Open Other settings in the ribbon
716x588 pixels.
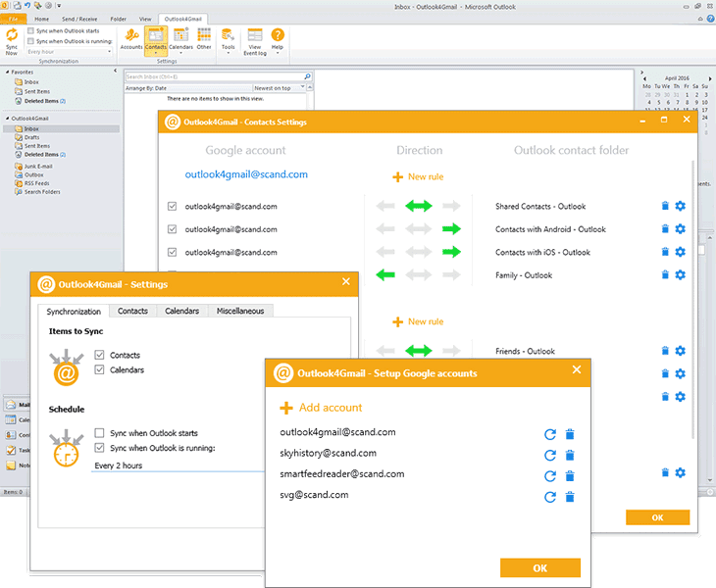pos(204,39)
